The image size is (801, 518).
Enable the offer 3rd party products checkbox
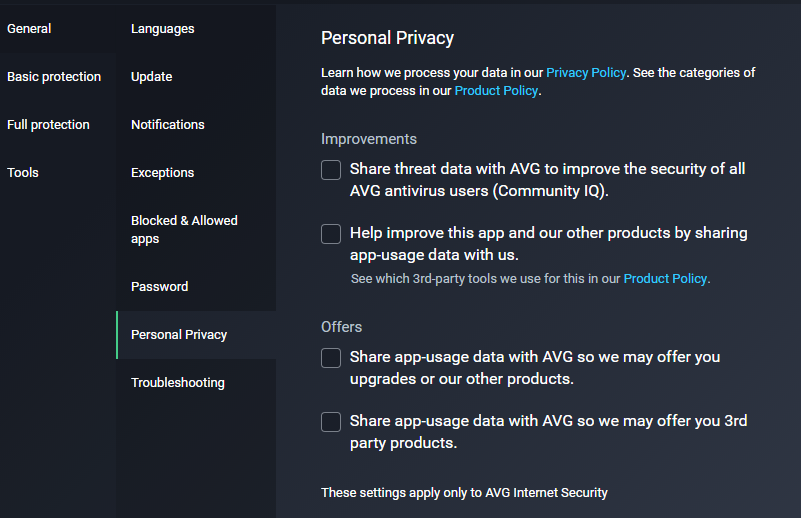[331, 422]
